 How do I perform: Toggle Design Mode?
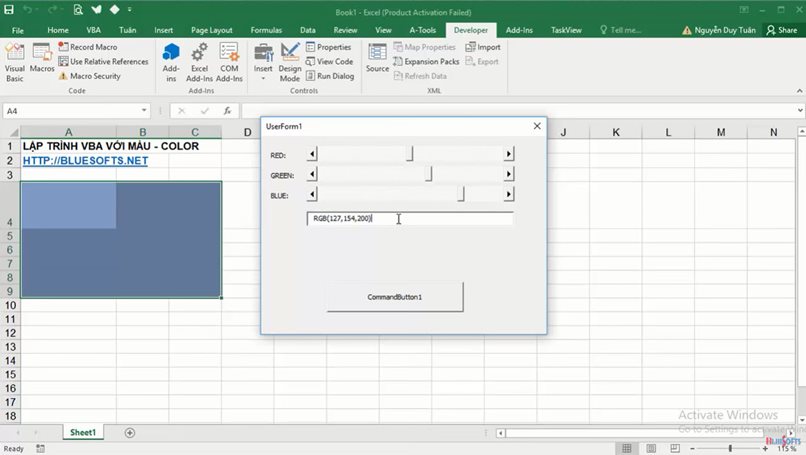(290, 61)
